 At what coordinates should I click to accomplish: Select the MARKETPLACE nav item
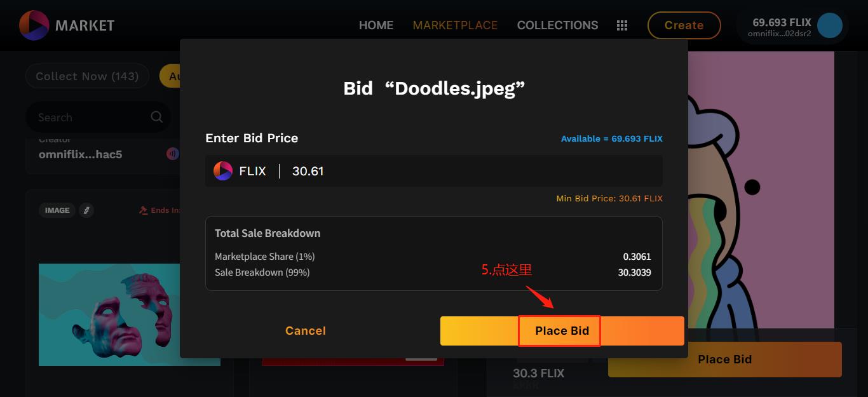point(455,25)
